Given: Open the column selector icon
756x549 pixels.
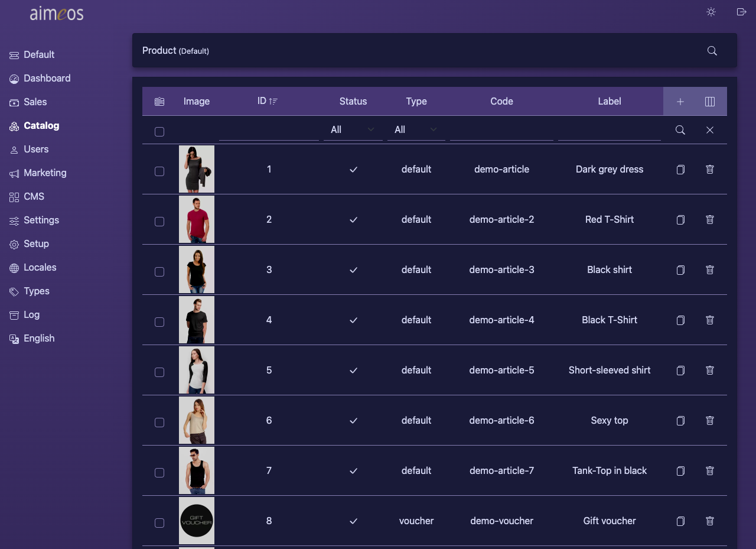Looking at the screenshot, I should [710, 102].
